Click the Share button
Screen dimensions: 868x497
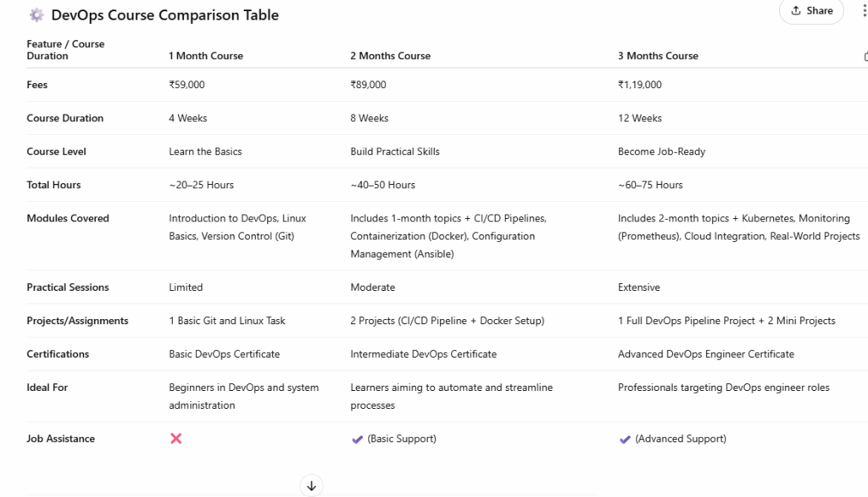811,11
